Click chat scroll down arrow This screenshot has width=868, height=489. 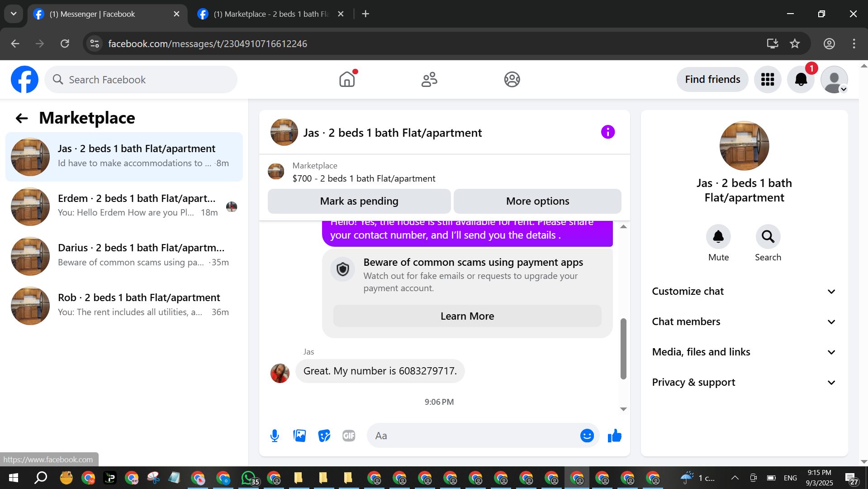[623, 409]
